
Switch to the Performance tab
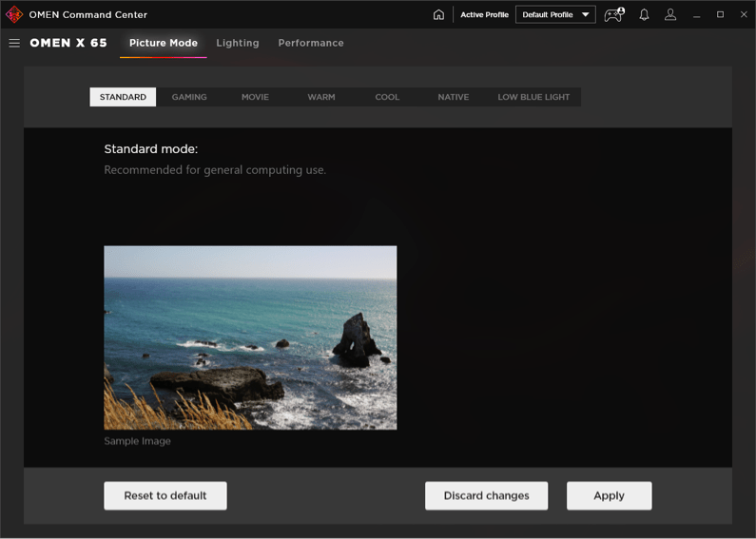click(311, 43)
